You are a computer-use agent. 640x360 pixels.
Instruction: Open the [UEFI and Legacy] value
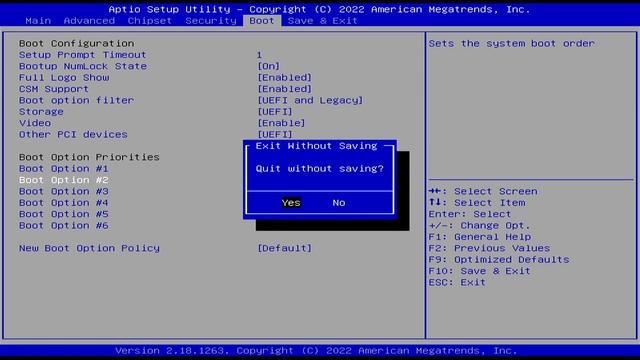point(310,100)
